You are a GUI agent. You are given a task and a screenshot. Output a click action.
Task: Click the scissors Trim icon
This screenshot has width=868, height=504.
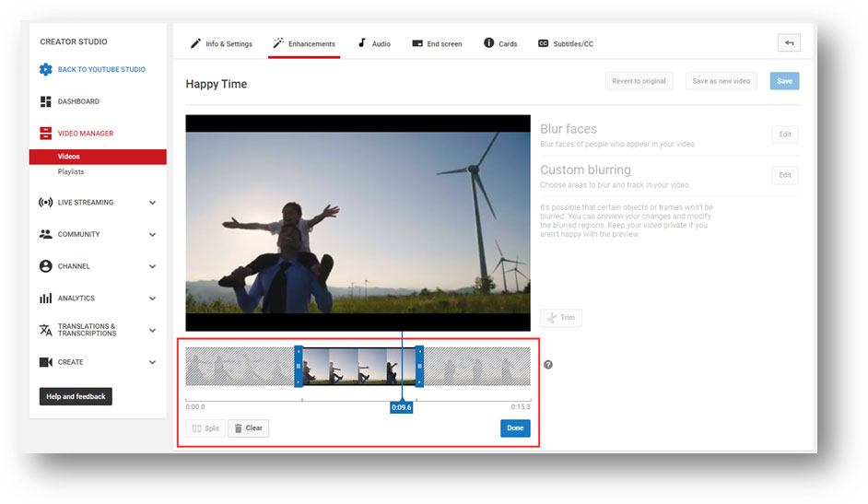coord(552,318)
